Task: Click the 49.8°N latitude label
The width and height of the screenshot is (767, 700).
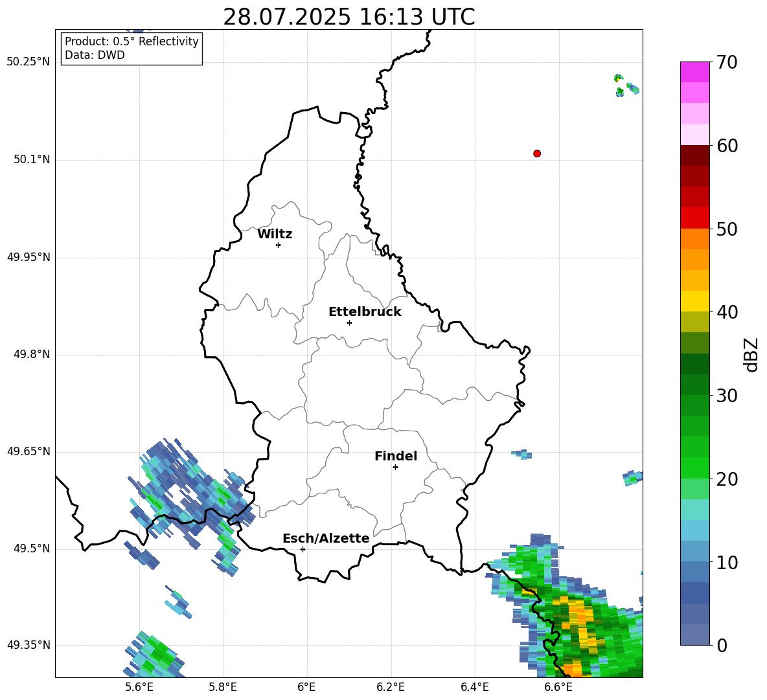Action: 32,354
